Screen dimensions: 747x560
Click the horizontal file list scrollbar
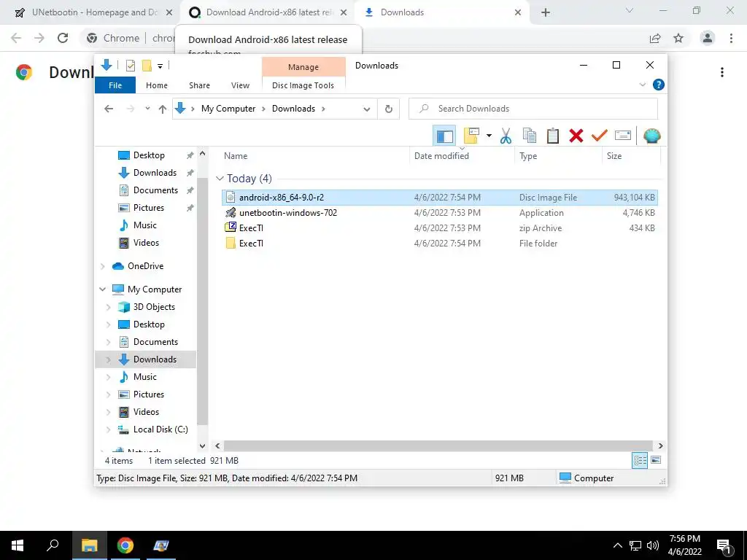[x=438, y=446]
